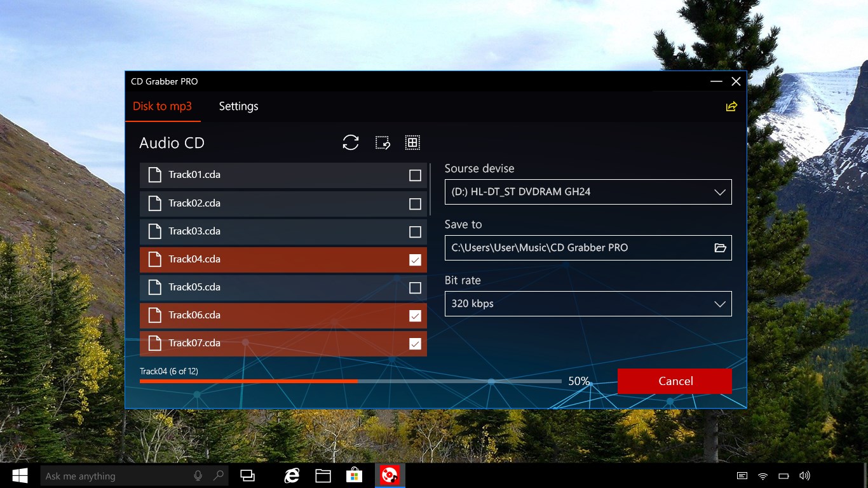Select the Track01.cda file name
The height and width of the screenshot is (488, 868).
tap(194, 175)
